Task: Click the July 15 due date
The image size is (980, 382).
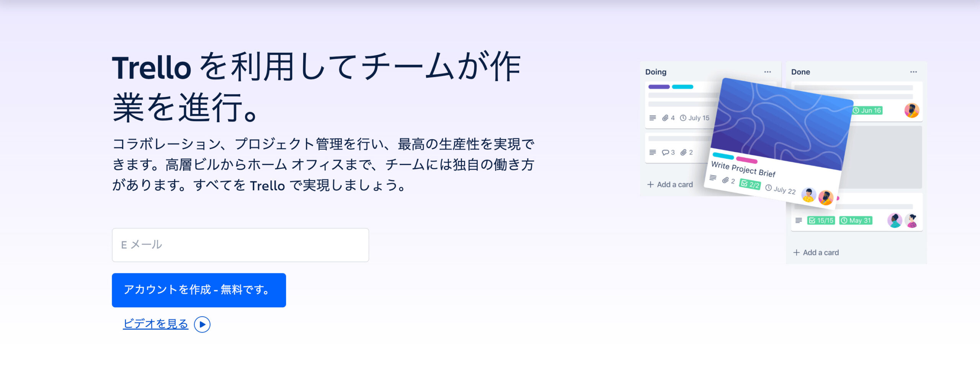Action: [694, 118]
